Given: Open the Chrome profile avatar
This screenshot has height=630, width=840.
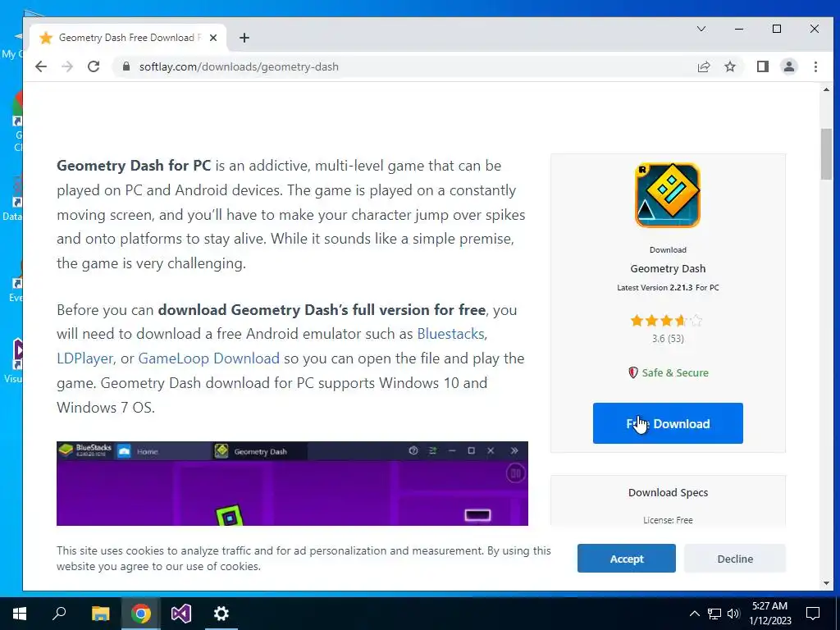Looking at the screenshot, I should (789, 67).
